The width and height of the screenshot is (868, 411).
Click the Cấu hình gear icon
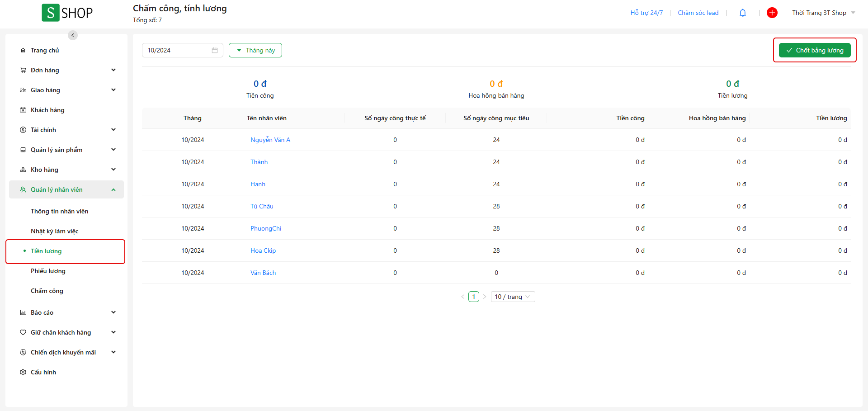[23, 372]
